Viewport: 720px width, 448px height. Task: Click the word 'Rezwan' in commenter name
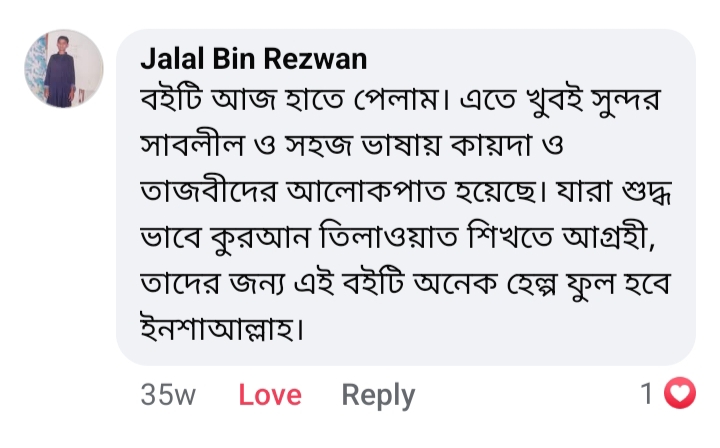pyautogui.click(x=318, y=59)
